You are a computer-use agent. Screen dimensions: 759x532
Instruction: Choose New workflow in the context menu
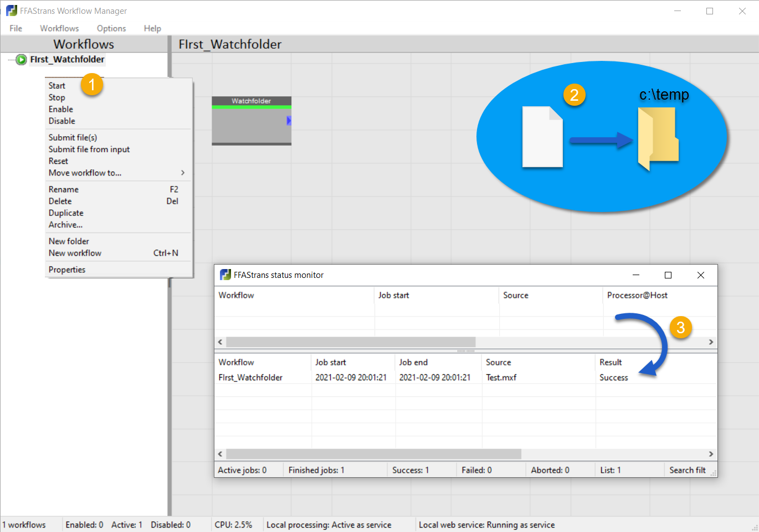[119, 253]
